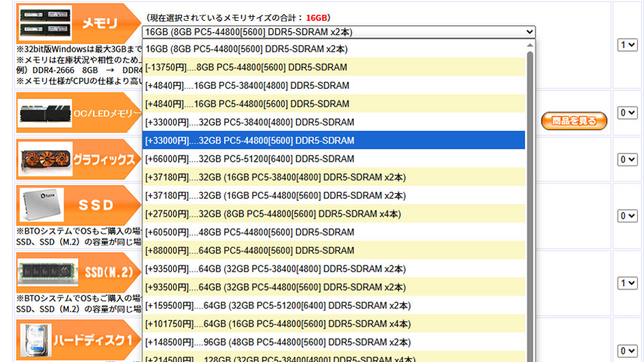Click the SSD (M.2) stick image
Screen dimensions: 644x362
tap(45, 273)
